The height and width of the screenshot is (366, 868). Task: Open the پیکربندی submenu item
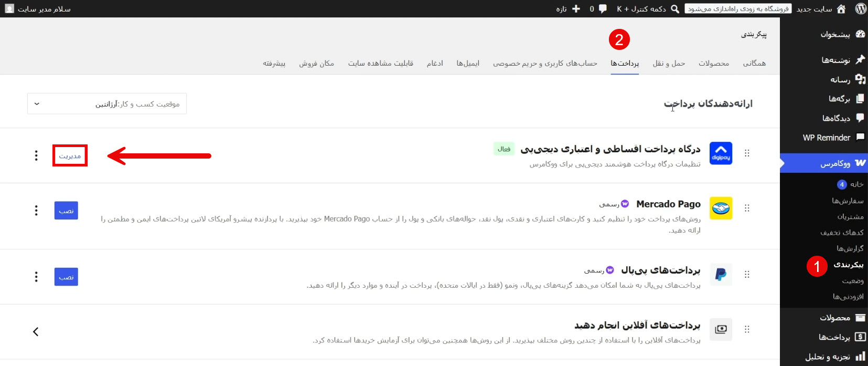tap(848, 265)
